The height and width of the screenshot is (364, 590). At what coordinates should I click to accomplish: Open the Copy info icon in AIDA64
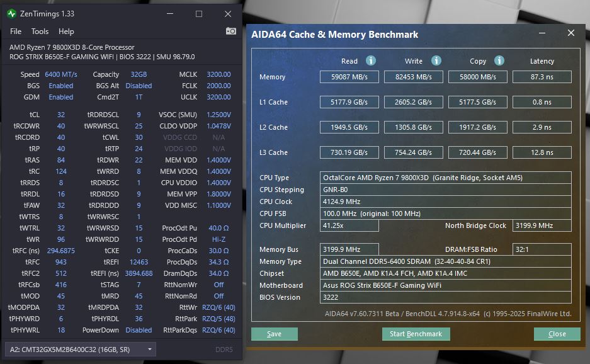(499, 60)
